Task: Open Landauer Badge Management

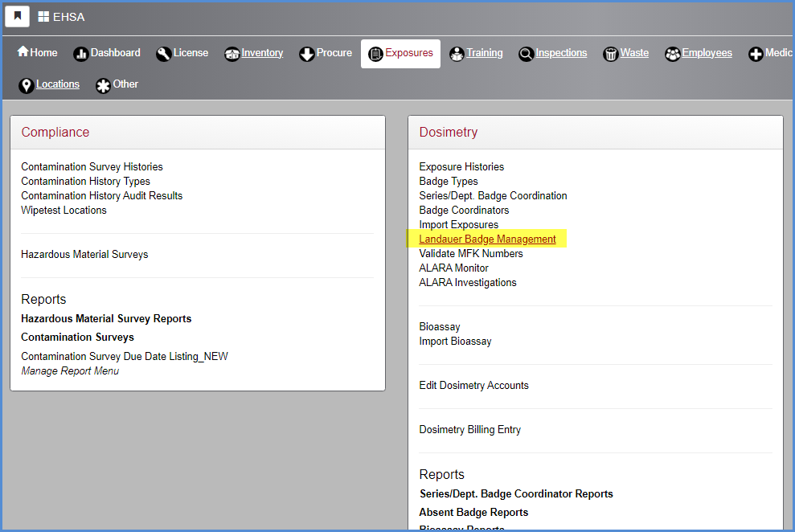Action: 487,239
